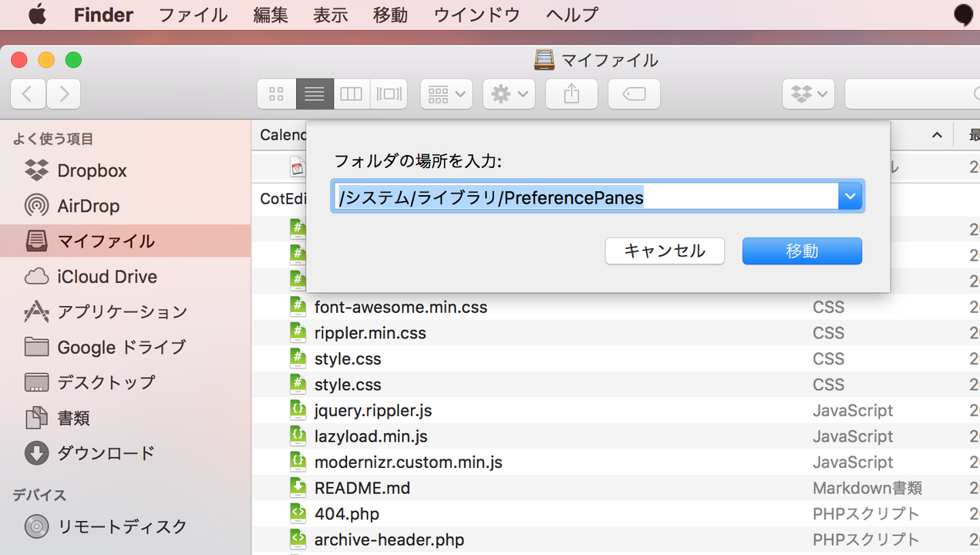Image resolution: width=980 pixels, height=555 pixels.
Task: Open the Dropbox toolbar dropdown
Action: (x=808, y=94)
